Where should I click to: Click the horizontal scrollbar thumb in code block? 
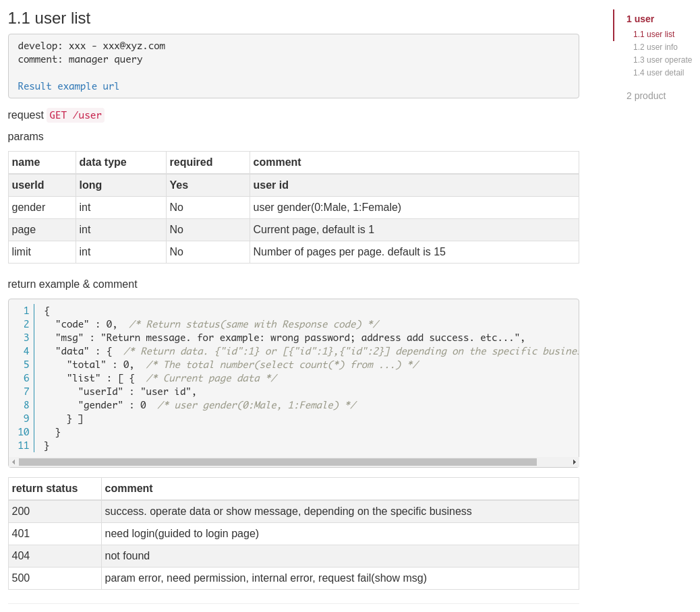click(278, 462)
